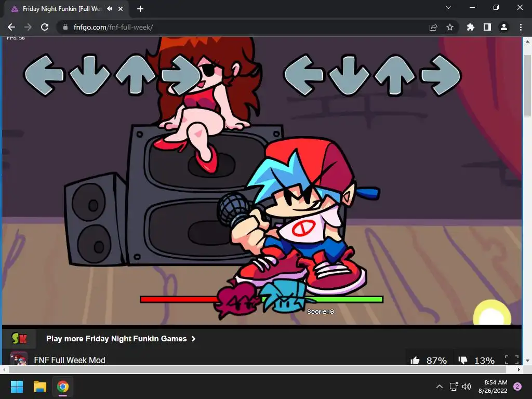
Task: Click opponent's up arrow receptor
Action: 136,74
